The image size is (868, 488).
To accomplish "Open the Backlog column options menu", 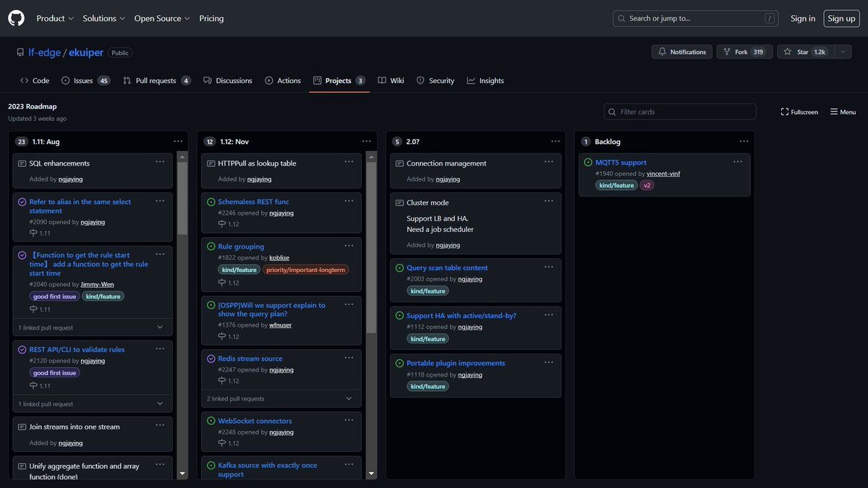I will point(744,142).
